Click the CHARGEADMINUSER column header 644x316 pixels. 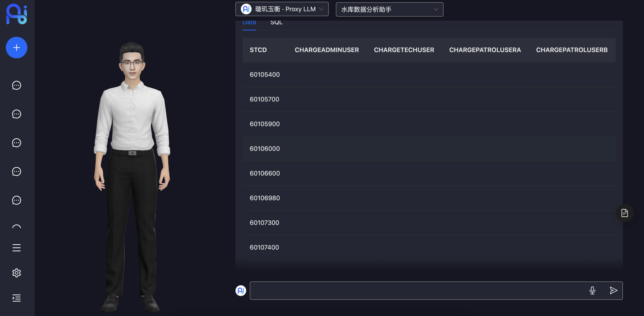326,50
